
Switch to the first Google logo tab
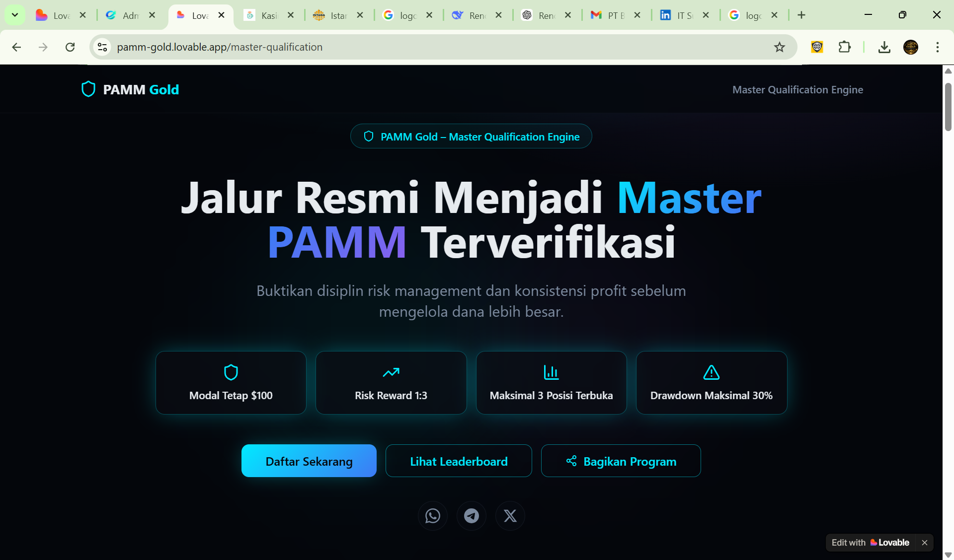click(x=400, y=15)
